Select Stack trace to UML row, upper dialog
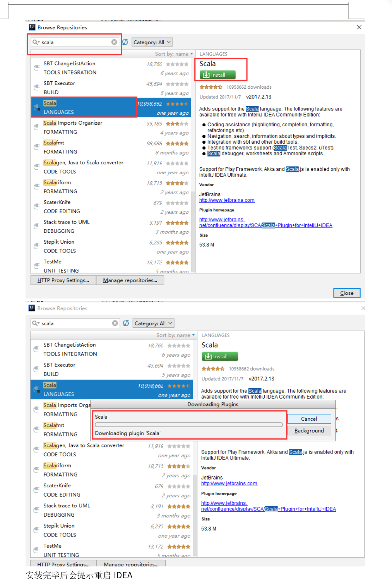The image size is (392, 581). [x=111, y=226]
